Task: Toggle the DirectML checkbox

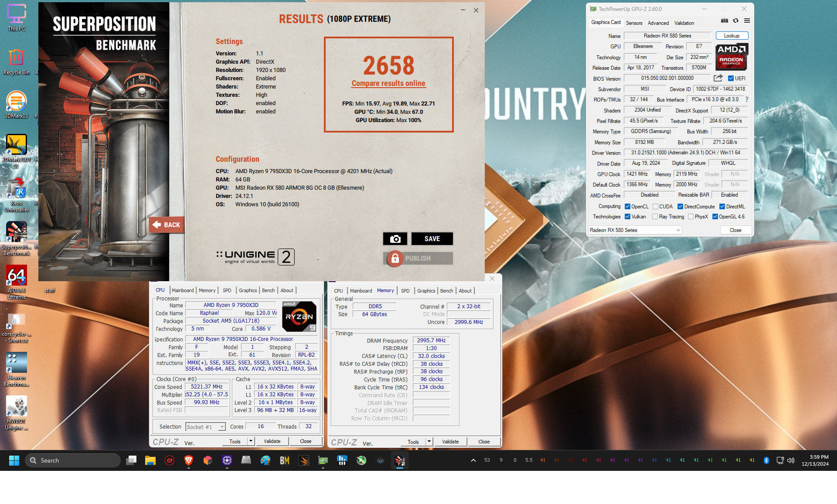Action: [722, 207]
